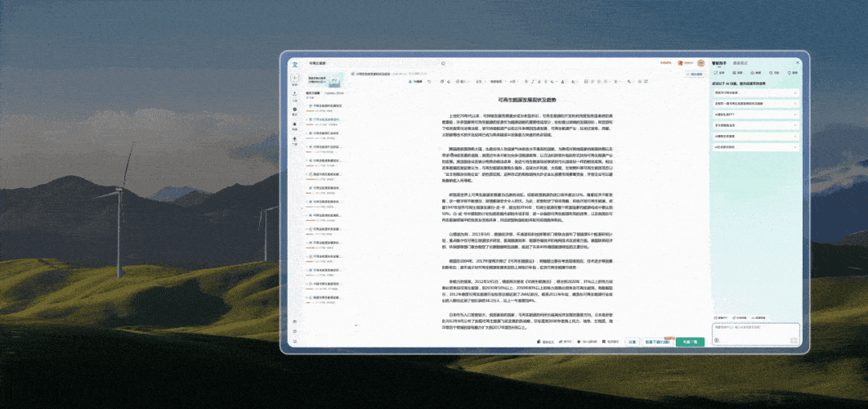868x409 pixels.
Task: Open the star favorites icon in left sidebar
Action: pos(294,124)
